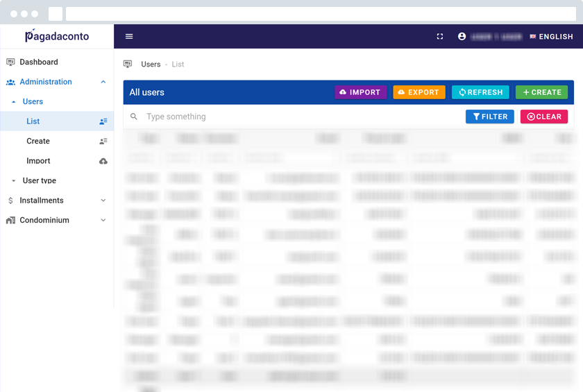
Task: Click the monitor icon in the breadcrumb
Action: (128, 65)
